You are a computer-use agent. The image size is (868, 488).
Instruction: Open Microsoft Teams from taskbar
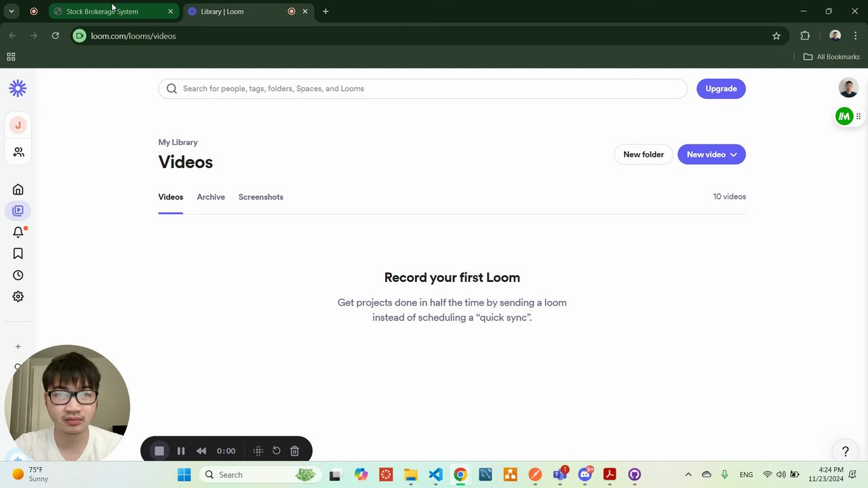[560, 474]
